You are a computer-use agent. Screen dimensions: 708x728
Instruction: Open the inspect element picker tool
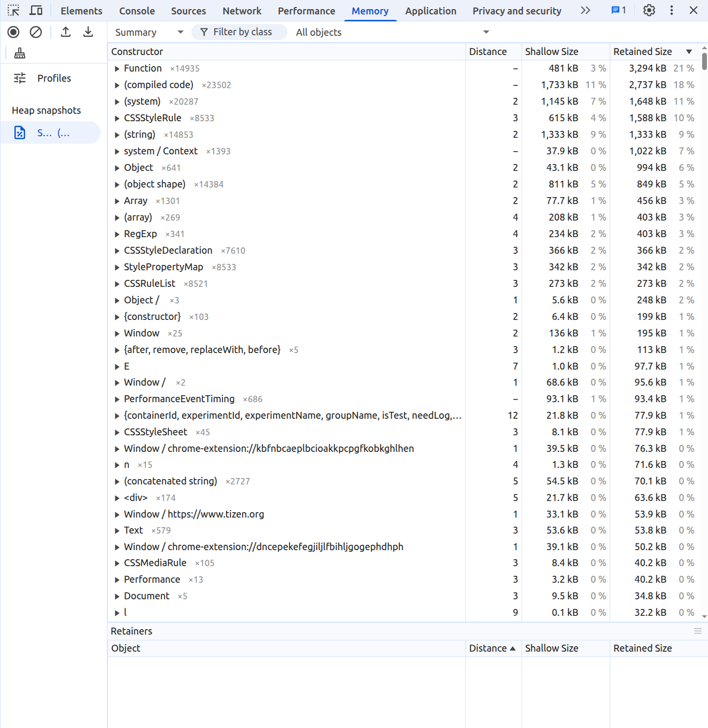coord(13,11)
